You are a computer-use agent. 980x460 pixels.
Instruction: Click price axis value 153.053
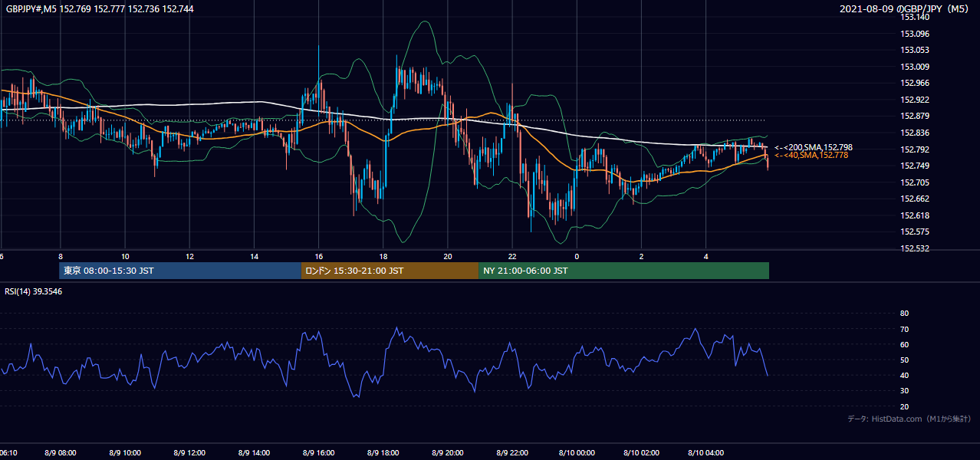pyautogui.click(x=914, y=50)
